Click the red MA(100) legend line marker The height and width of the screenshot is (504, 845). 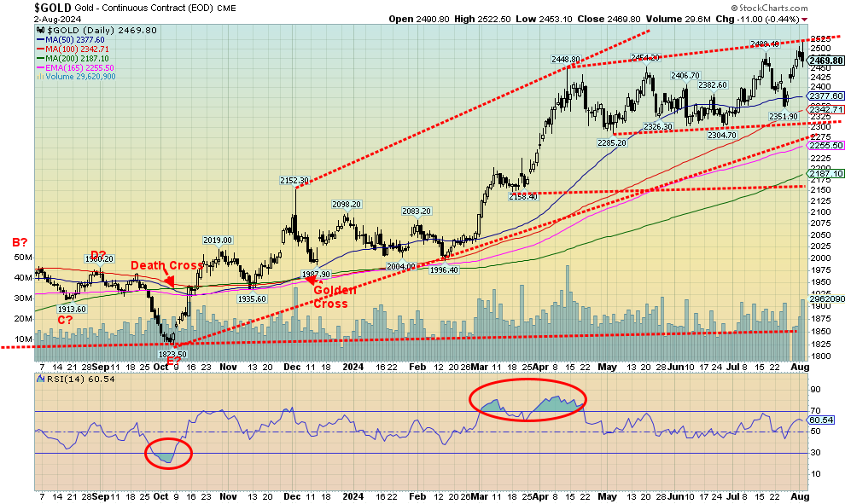(38, 48)
